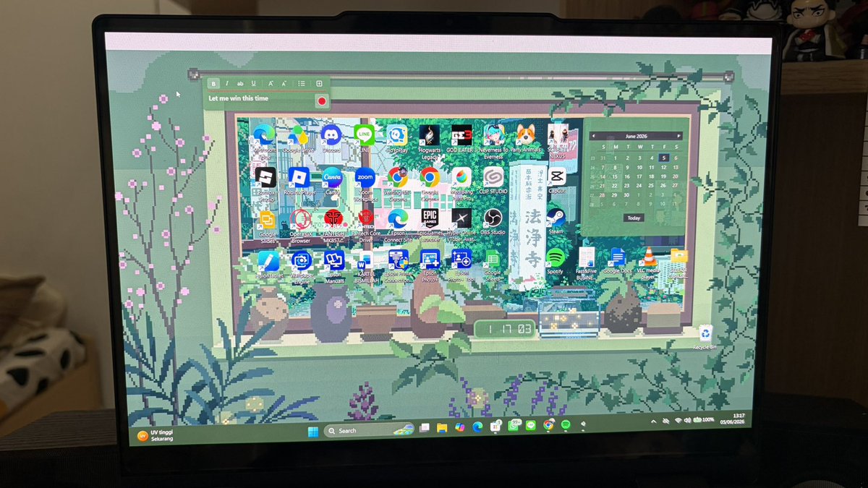868x488 pixels.
Task: Open Google Drive desktop shortcut
Action: tap(298, 140)
